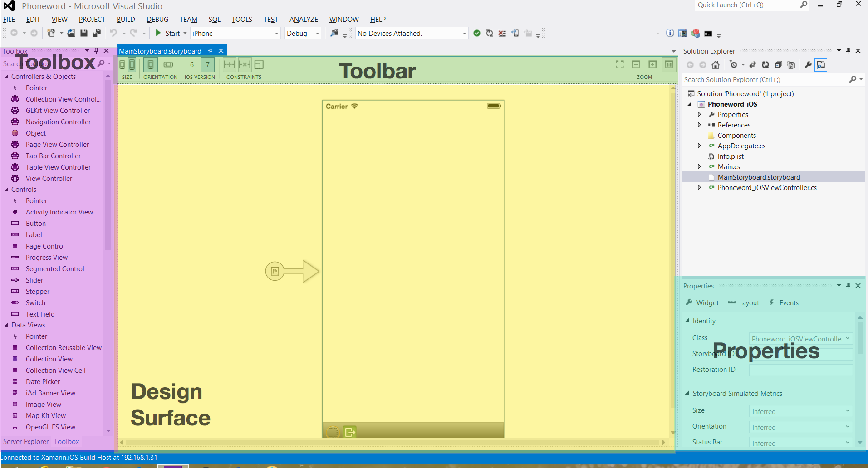Screen dimensions: 868x468
Task: Click the Save All icon in main toolbar
Action: [96, 33]
